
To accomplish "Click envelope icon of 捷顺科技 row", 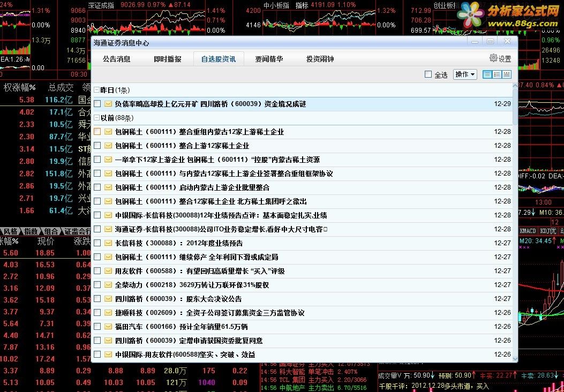I will pyautogui.click(x=108, y=313).
